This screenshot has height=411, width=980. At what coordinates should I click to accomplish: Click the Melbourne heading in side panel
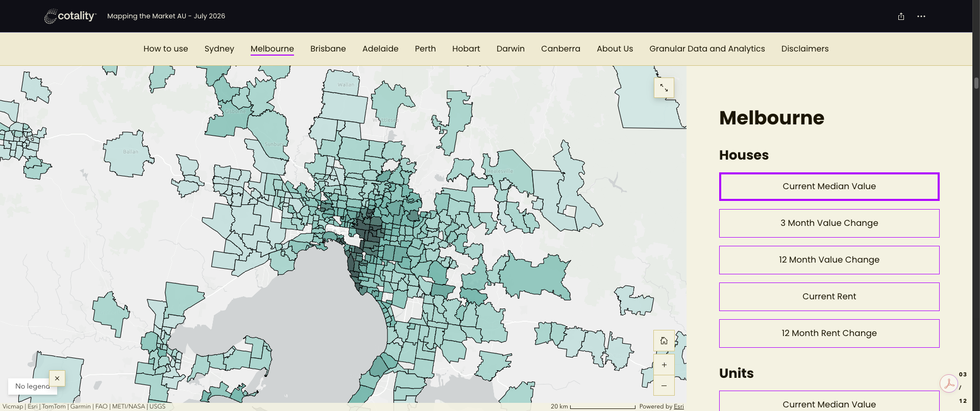pyautogui.click(x=772, y=118)
